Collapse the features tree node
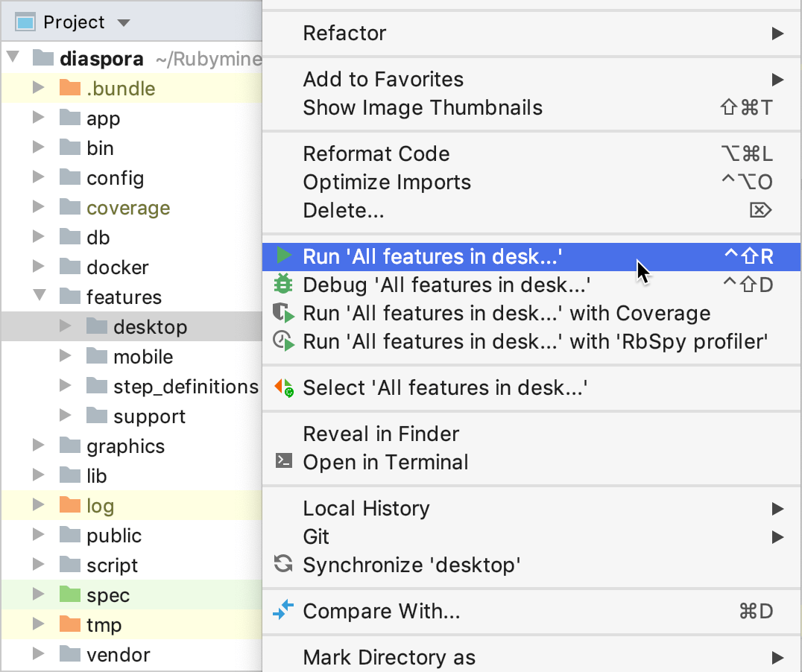The width and height of the screenshot is (802, 672). [41, 297]
